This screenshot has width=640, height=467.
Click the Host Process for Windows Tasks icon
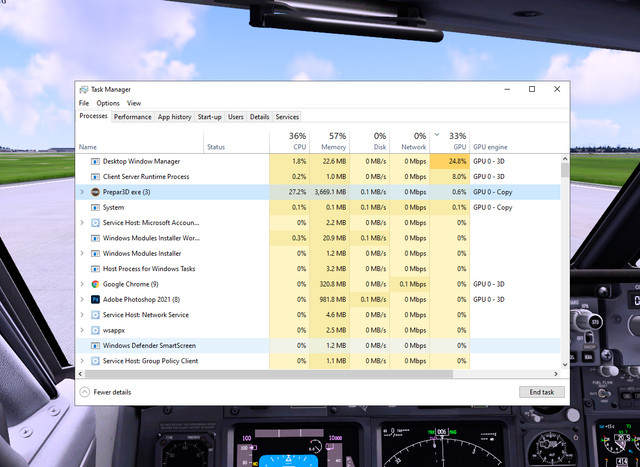pos(95,269)
